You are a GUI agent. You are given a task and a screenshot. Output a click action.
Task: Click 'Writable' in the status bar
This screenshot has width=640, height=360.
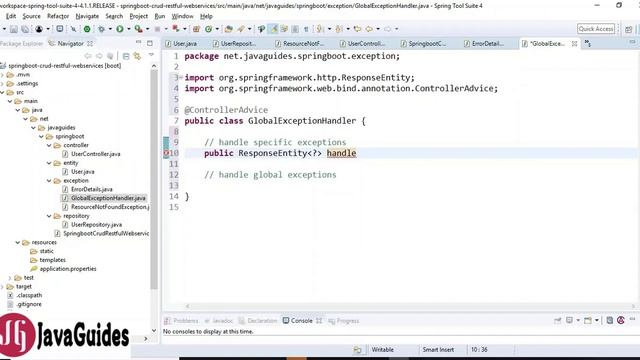(382, 350)
